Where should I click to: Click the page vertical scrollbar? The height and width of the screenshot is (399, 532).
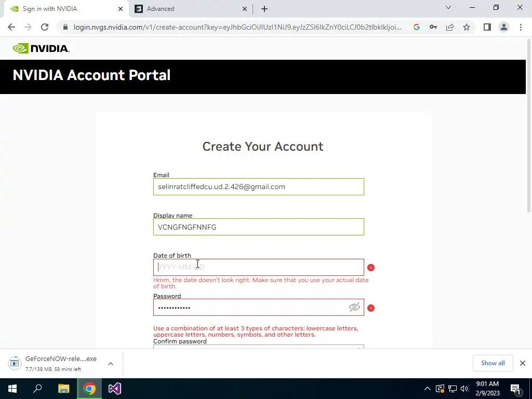click(x=528, y=126)
